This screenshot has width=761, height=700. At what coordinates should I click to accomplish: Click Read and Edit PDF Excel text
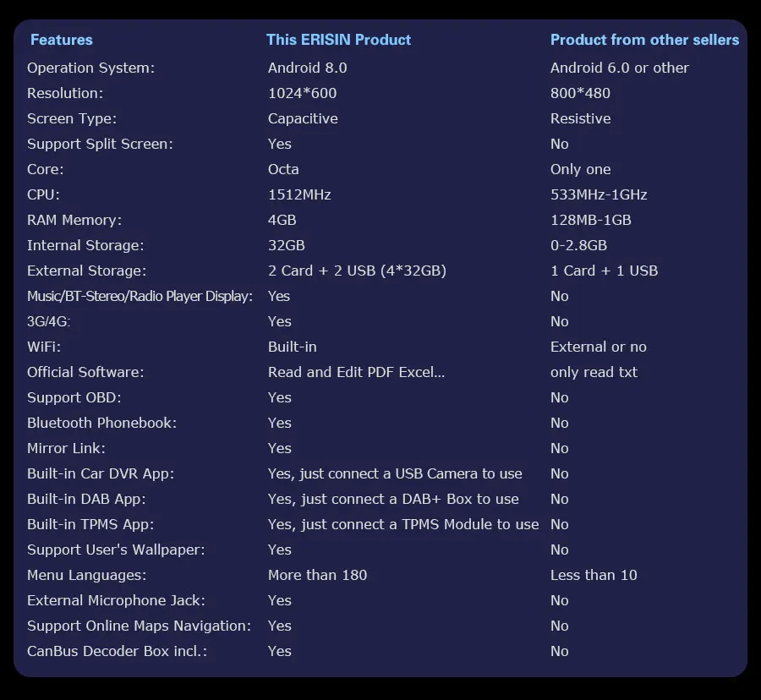pyautogui.click(x=356, y=372)
